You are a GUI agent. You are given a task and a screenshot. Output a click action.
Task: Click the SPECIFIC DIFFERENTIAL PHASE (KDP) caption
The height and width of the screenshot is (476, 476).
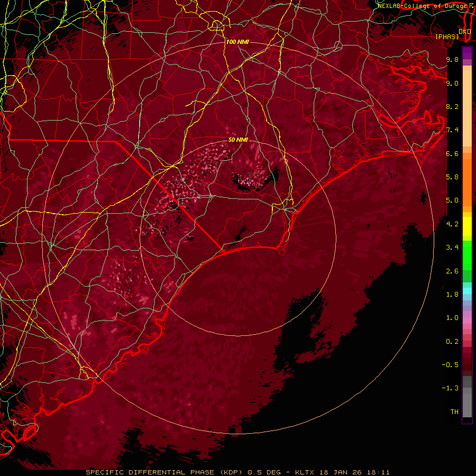(166, 472)
